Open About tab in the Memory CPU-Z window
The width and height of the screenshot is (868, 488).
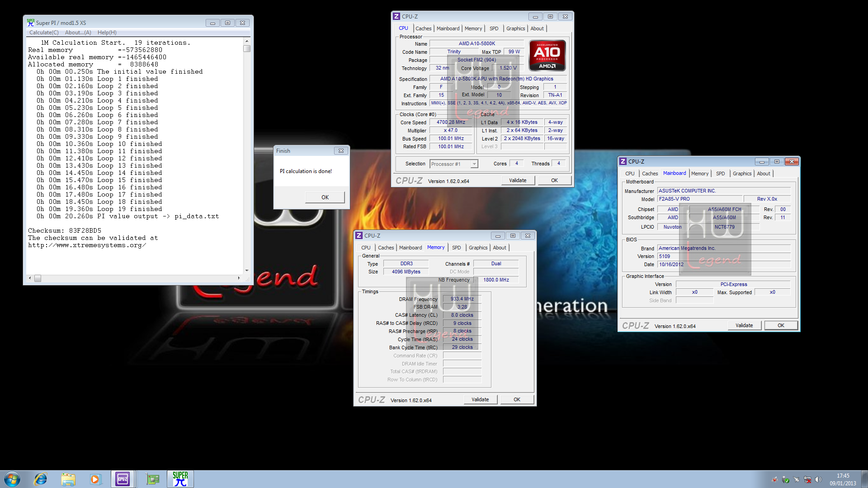pyautogui.click(x=500, y=248)
